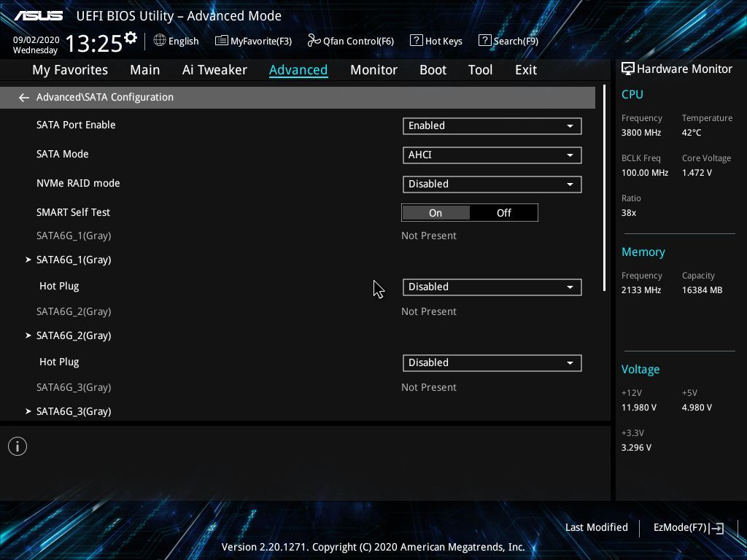Viewport: 747px width, 560px height.
Task: Click Last Modified
Action: click(x=597, y=528)
